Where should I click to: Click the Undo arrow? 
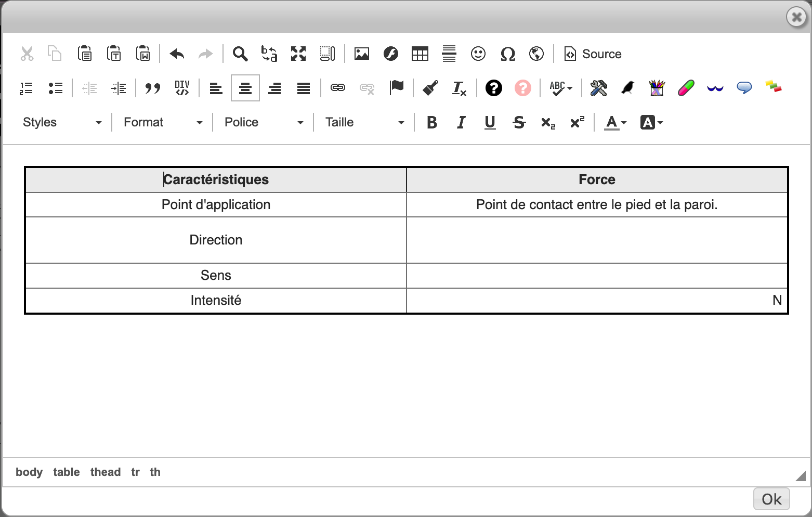click(x=177, y=54)
